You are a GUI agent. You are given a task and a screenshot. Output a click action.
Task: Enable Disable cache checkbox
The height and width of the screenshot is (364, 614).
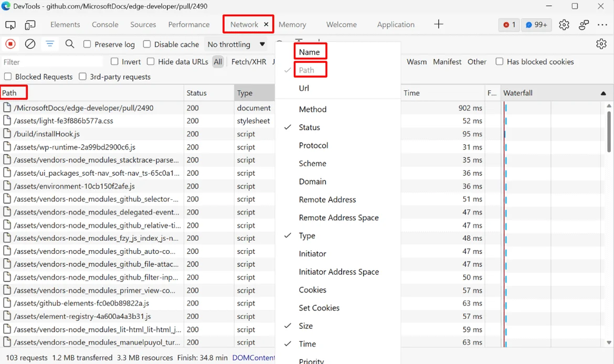point(147,44)
